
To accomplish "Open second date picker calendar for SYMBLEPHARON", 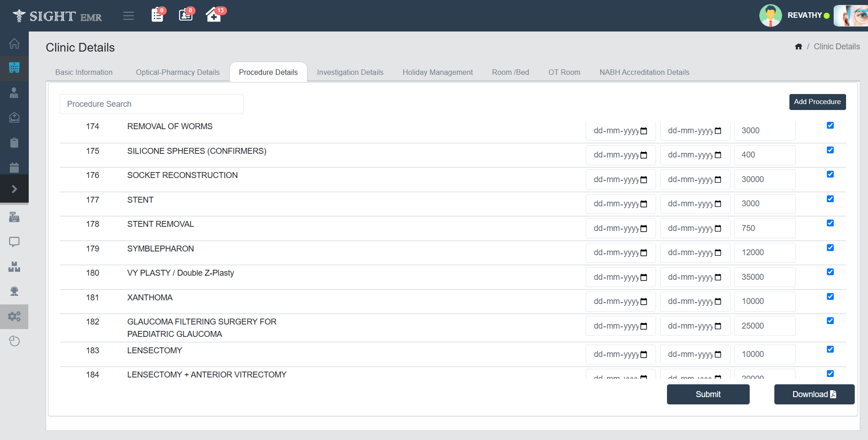I will click(718, 253).
